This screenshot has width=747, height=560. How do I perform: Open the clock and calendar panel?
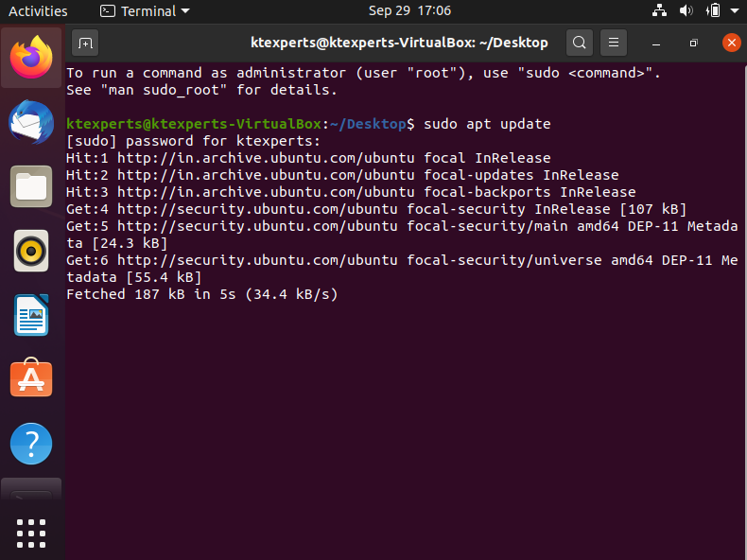click(409, 10)
